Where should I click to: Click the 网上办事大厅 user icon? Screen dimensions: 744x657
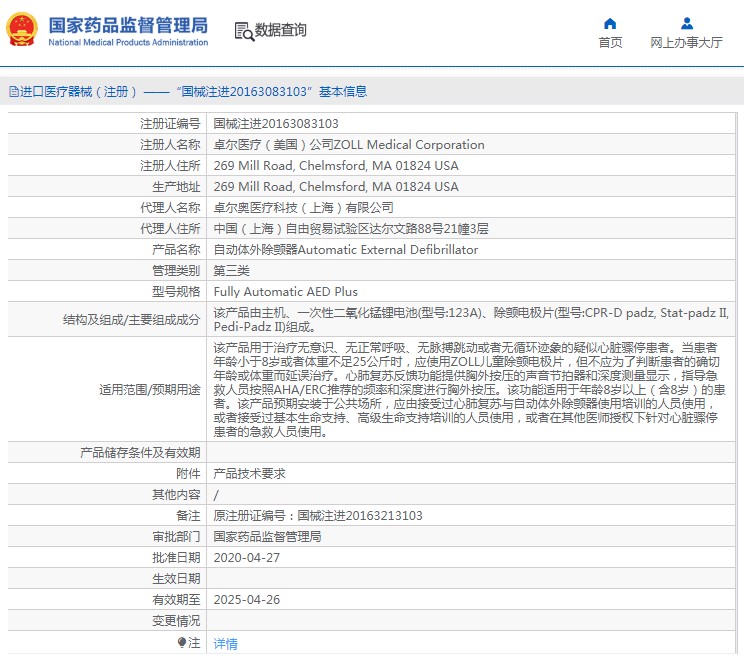686,23
